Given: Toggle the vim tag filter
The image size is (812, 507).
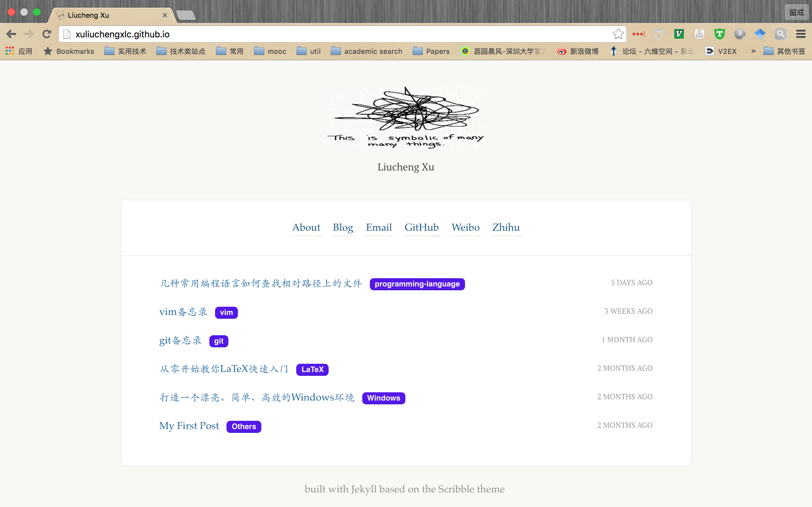Looking at the screenshot, I should tap(226, 312).
